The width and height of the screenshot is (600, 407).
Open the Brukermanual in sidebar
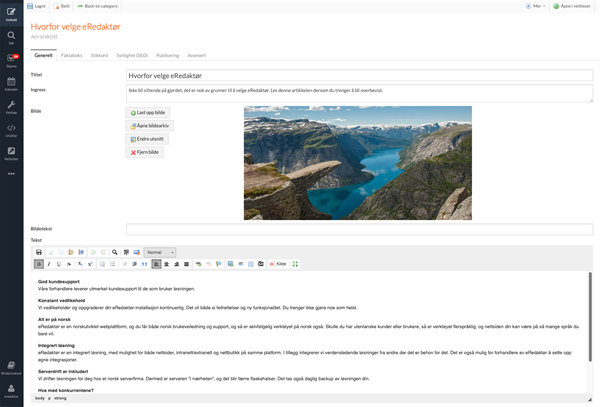coord(11,368)
